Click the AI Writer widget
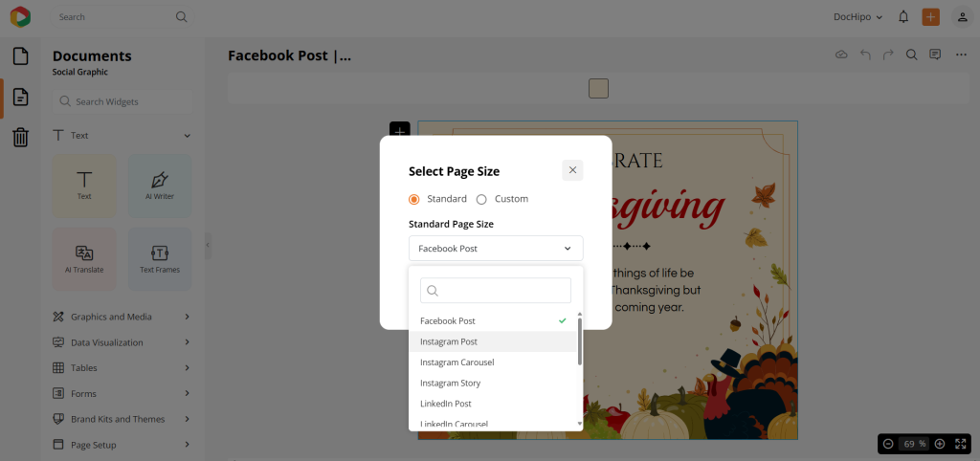Viewport: 980px width, 461px height. [159, 186]
